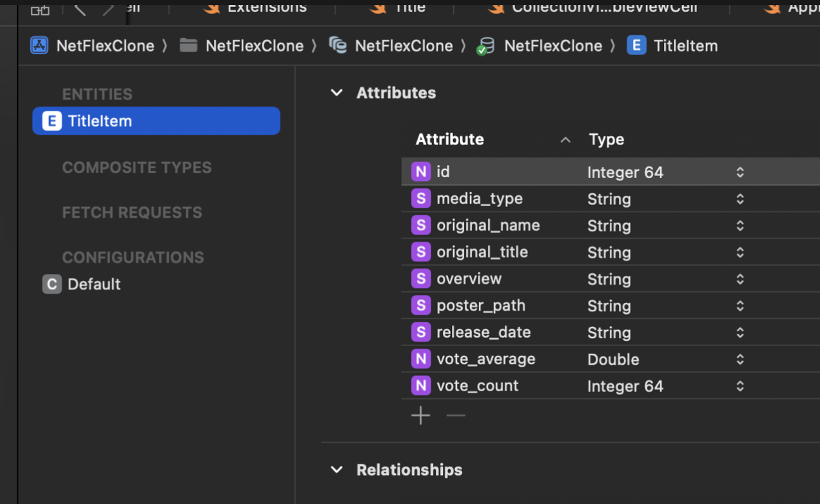This screenshot has width=820, height=504.
Task: Click the E entity icon in breadcrumb
Action: pyautogui.click(x=636, y=45)
